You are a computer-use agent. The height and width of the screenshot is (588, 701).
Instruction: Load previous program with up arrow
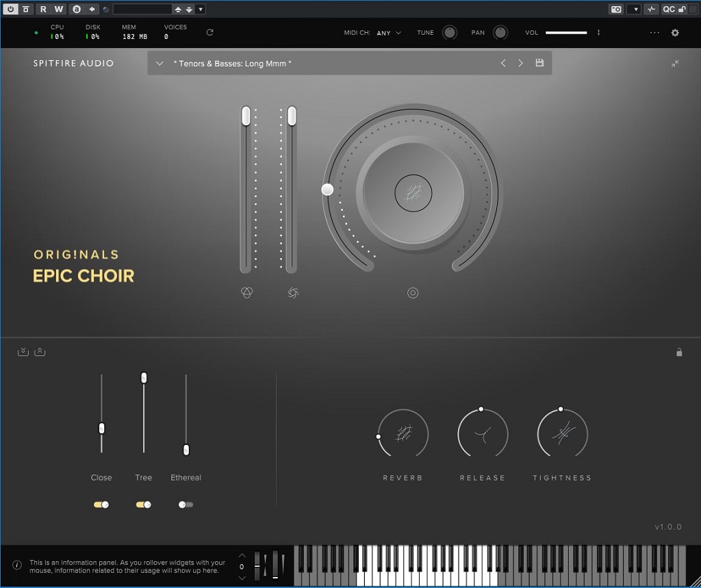[x=178, y=10]
